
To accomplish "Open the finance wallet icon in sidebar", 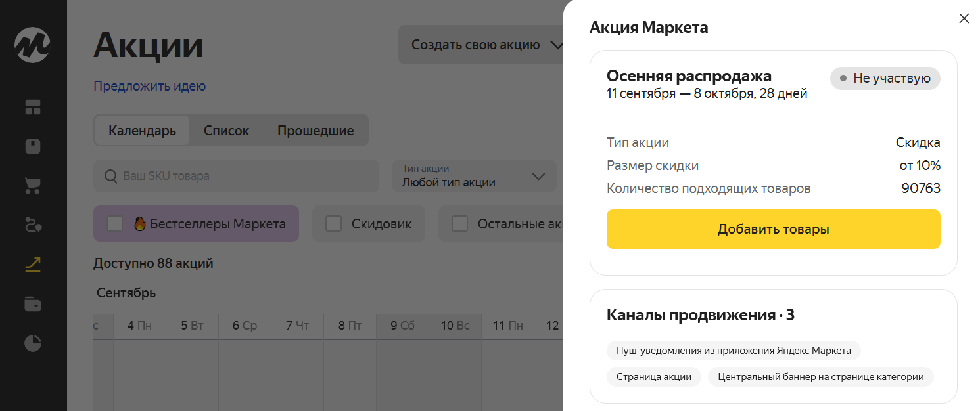I will click(33, 304).
